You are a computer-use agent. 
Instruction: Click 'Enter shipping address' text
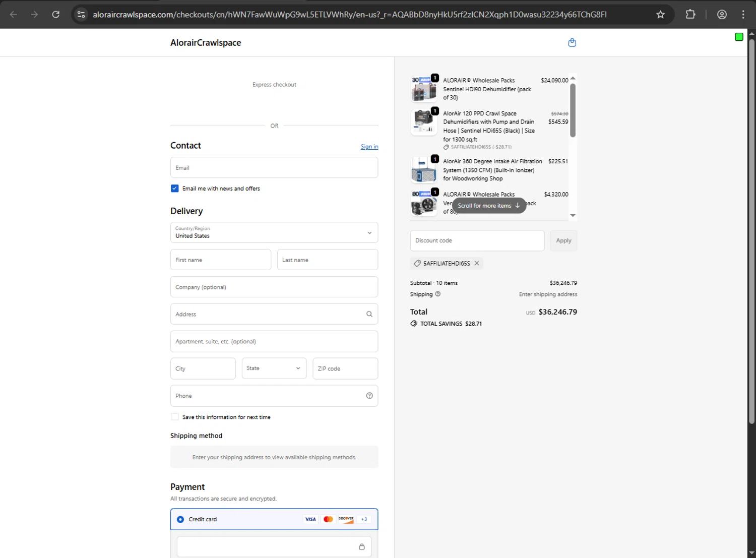point(548,294)
